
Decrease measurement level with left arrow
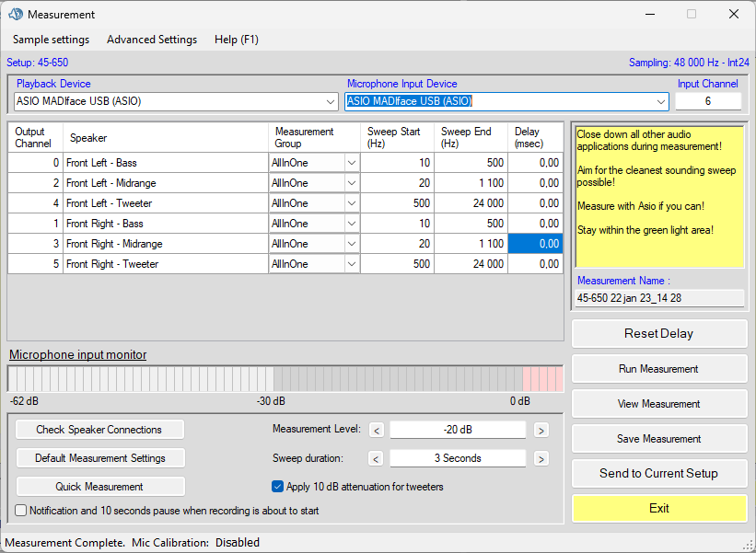376,430
